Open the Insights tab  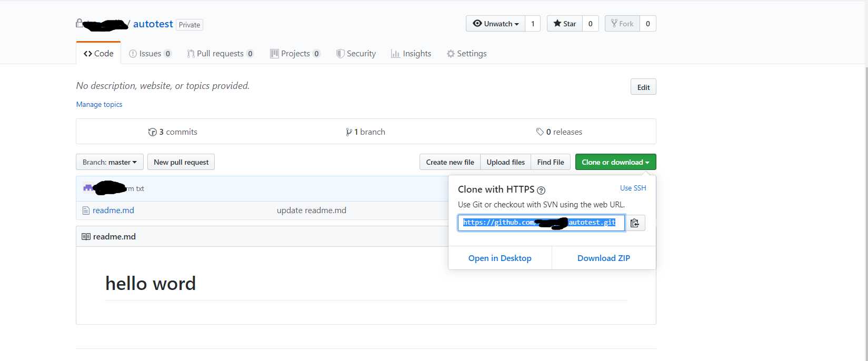[x=411, y=54]
